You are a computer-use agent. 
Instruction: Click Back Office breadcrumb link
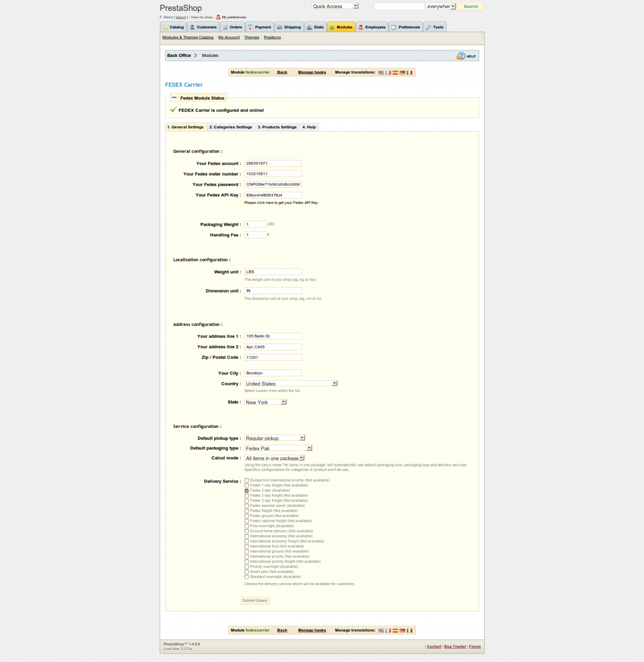pyautogui.click(x=179, y=56)
